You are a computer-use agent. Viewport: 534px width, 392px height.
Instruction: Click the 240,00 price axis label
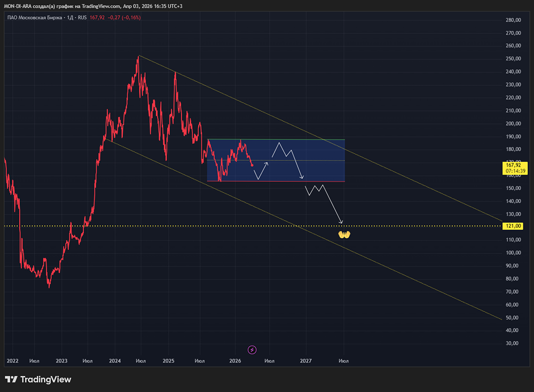tap(513, 72)
